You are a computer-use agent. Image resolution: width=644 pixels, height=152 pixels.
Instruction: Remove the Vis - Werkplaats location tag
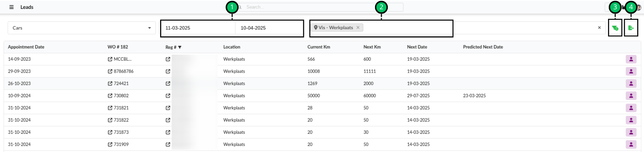(x=358, y=27)
